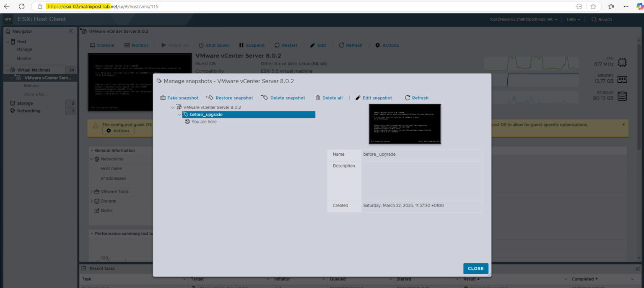The width and height of the screenshot is (644, 288).
Task: Click the snapshot preview thumbnail
Action: [405, 123]
